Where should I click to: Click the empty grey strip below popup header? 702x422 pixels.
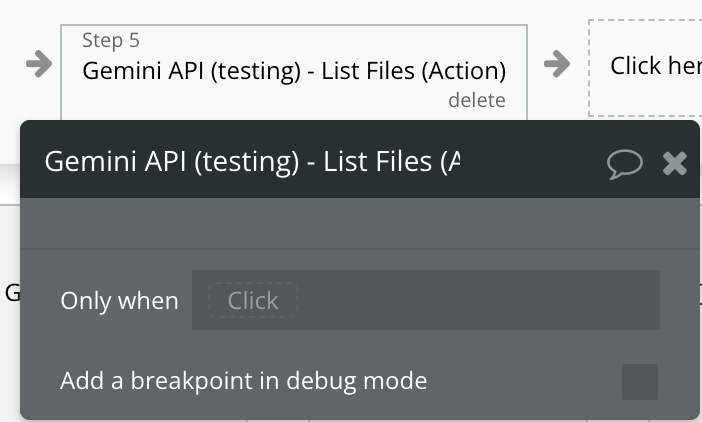point(360,222)
